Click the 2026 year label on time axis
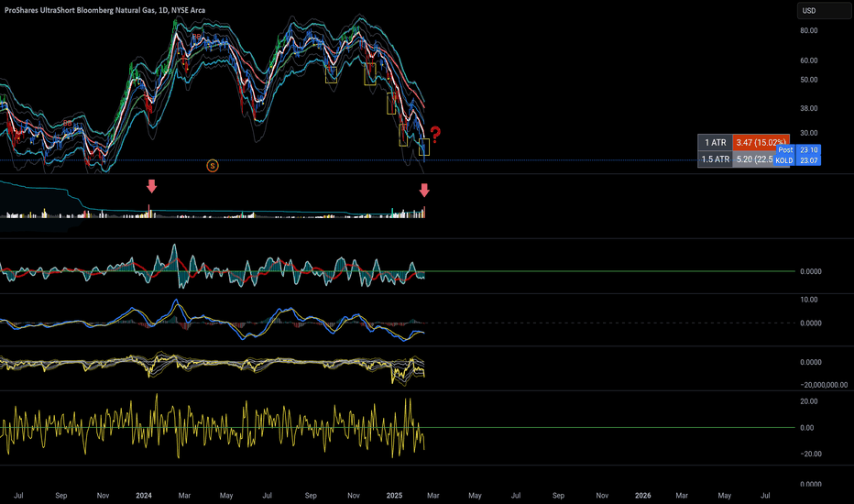The image size is (854, 504). 642,495
